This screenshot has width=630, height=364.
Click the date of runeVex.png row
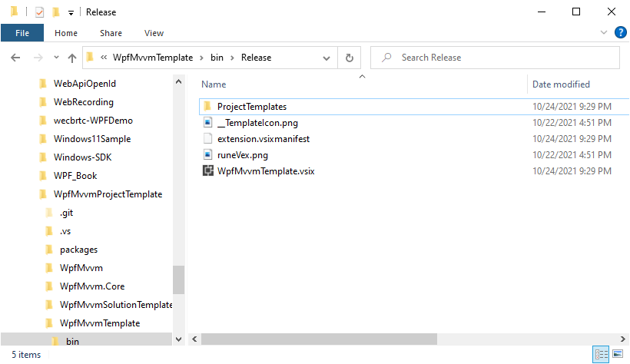pyautogui.click(x=572, y=154)
